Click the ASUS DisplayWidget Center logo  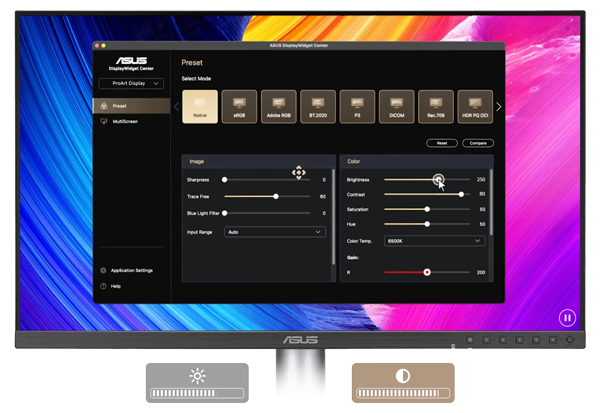[131, 64]
